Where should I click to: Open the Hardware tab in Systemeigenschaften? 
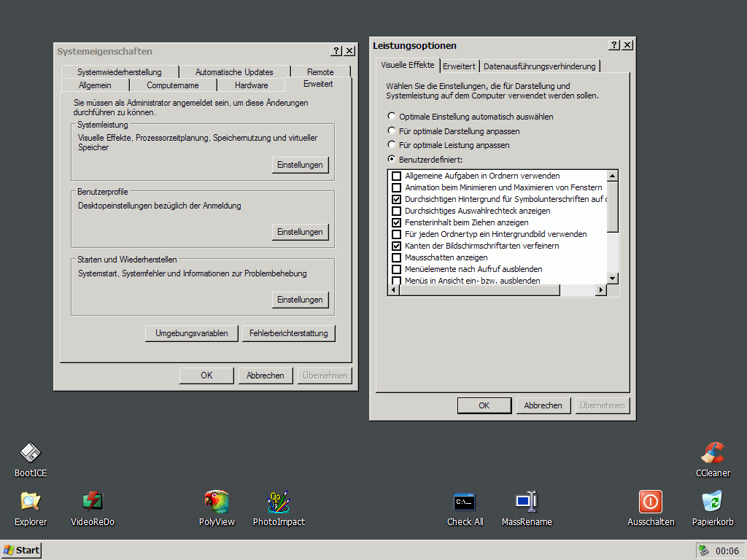click(x=251, y=85)
